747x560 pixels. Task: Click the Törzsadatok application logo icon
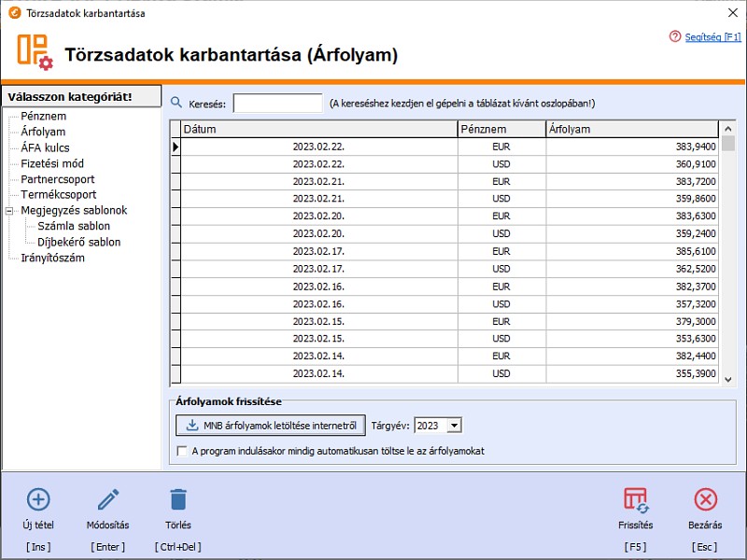pyautogui.click(x=33, y=51)
